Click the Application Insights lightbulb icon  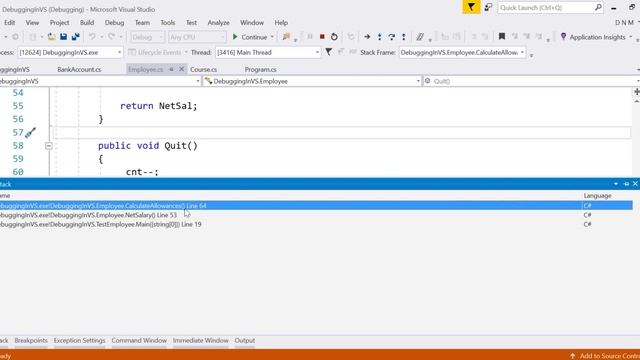(563, 37)
